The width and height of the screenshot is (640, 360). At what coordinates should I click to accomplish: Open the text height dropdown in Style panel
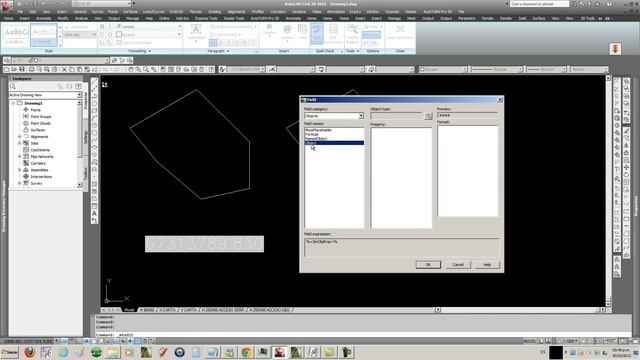point(93,35)
